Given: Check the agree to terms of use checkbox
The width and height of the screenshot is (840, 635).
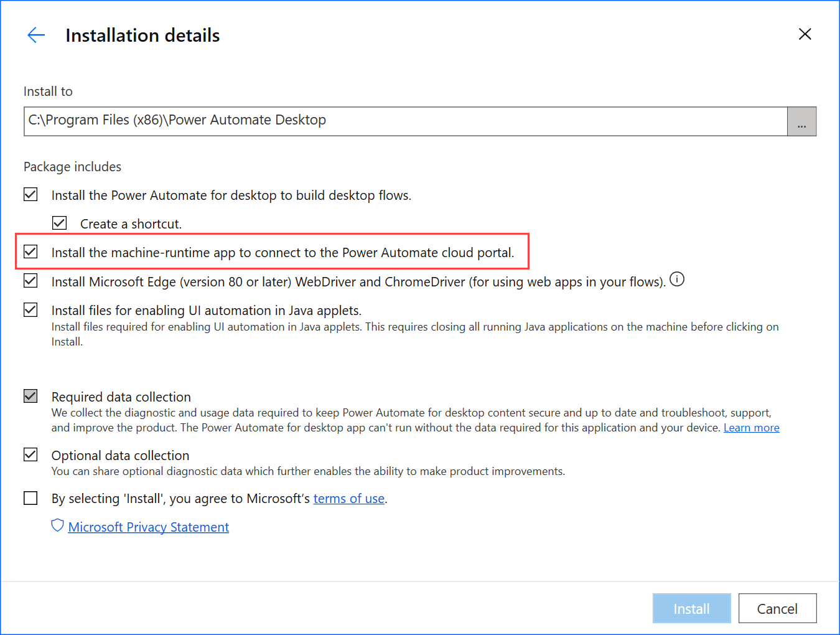Looking at the screenshot, I should [x=30, y=499].
